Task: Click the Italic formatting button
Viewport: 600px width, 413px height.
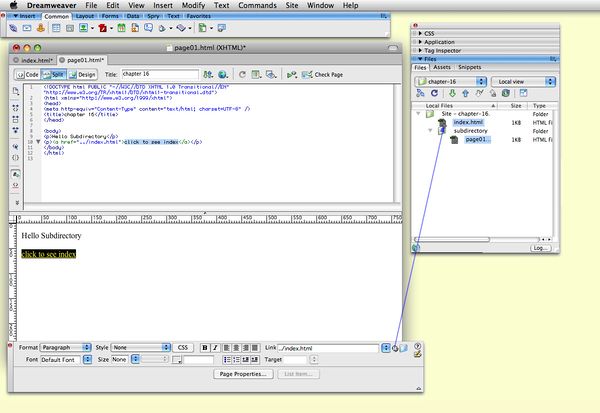Action: point(216,347)
